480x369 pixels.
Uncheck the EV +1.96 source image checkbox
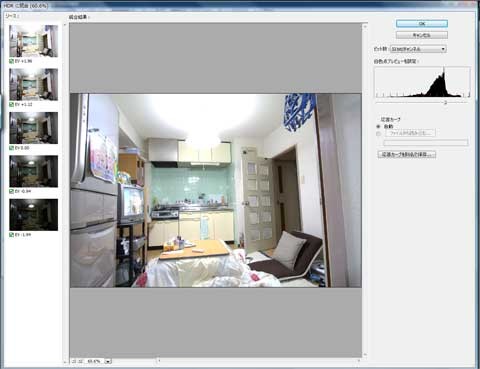11,61
